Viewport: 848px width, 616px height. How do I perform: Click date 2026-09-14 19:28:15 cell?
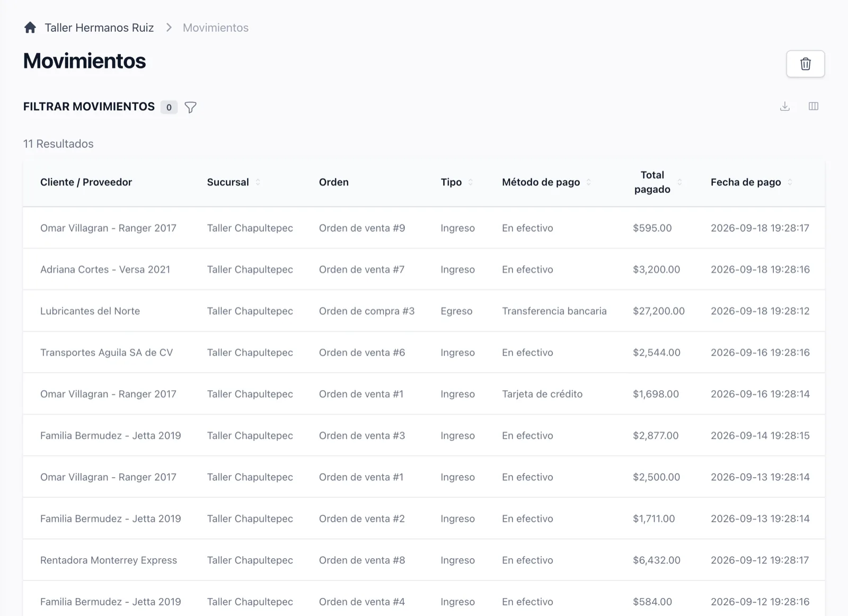760,436
